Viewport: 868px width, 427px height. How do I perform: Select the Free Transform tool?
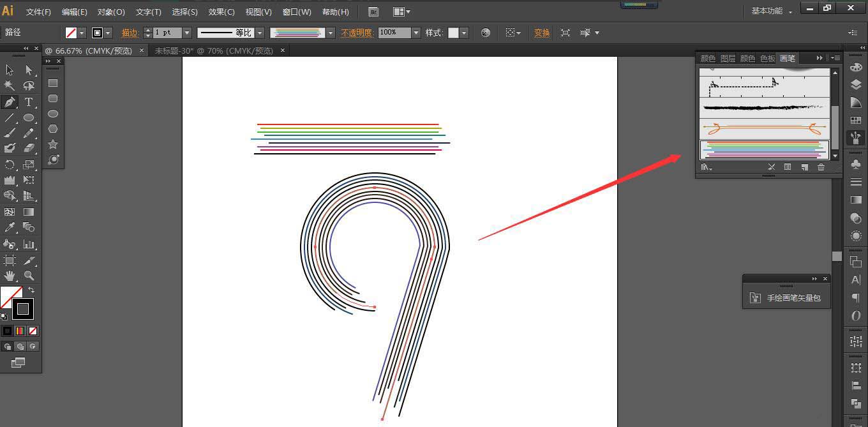29,180
